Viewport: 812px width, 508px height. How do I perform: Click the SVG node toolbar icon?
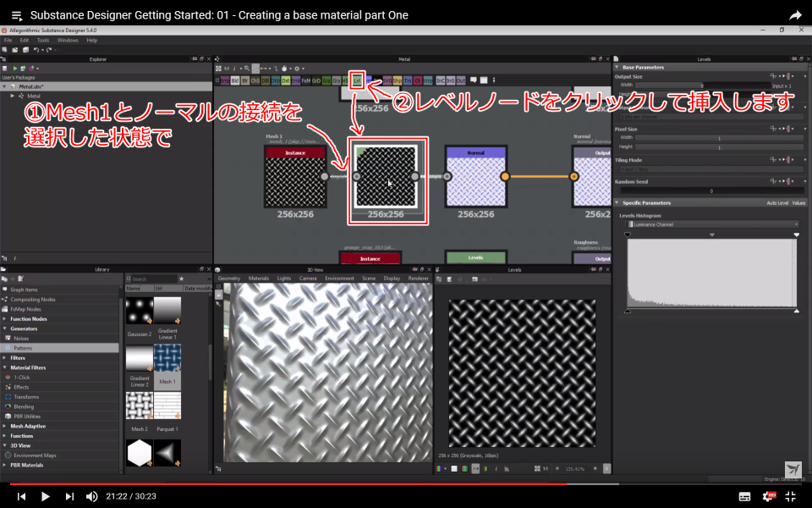(387, 80)
